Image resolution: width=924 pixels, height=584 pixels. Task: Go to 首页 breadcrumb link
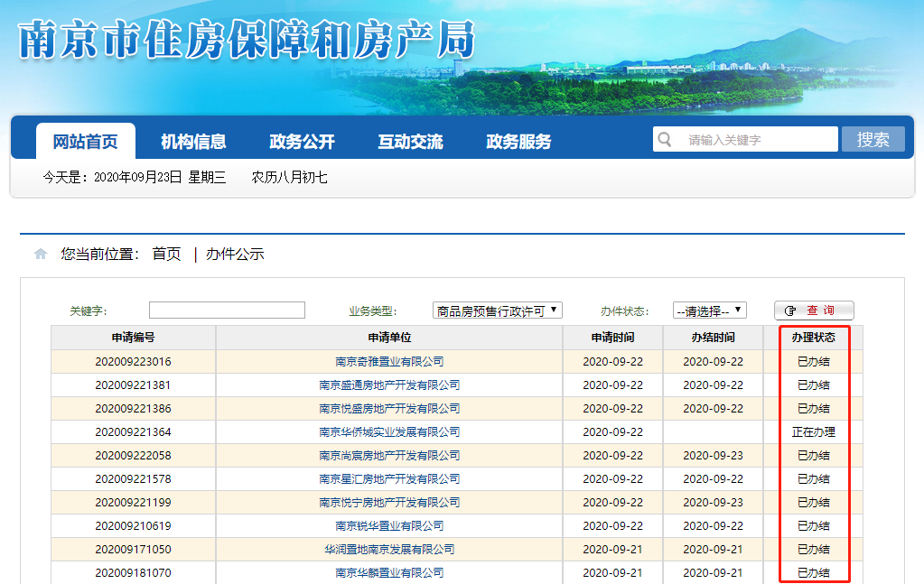[166, 254]
